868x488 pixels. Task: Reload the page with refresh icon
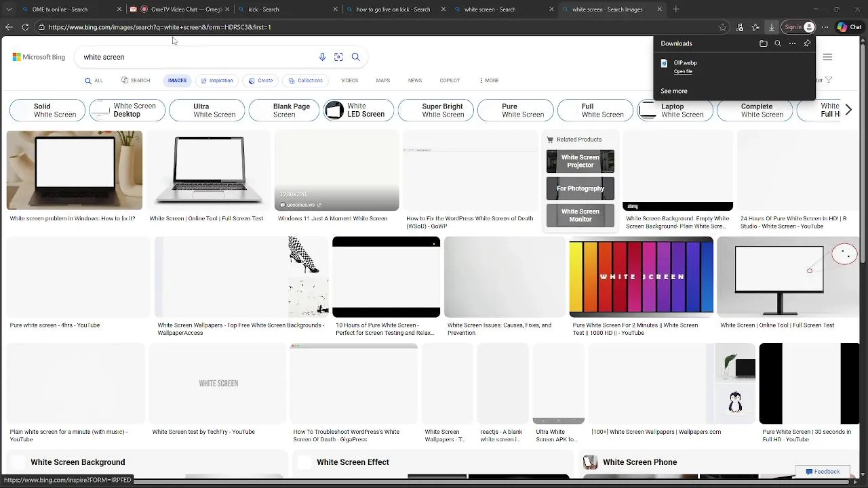pos(25,27)
